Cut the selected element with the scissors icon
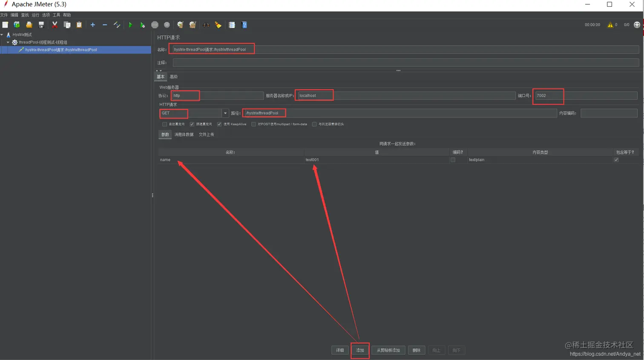The width and height of the screenshot is (644, 360). point(55,25)
